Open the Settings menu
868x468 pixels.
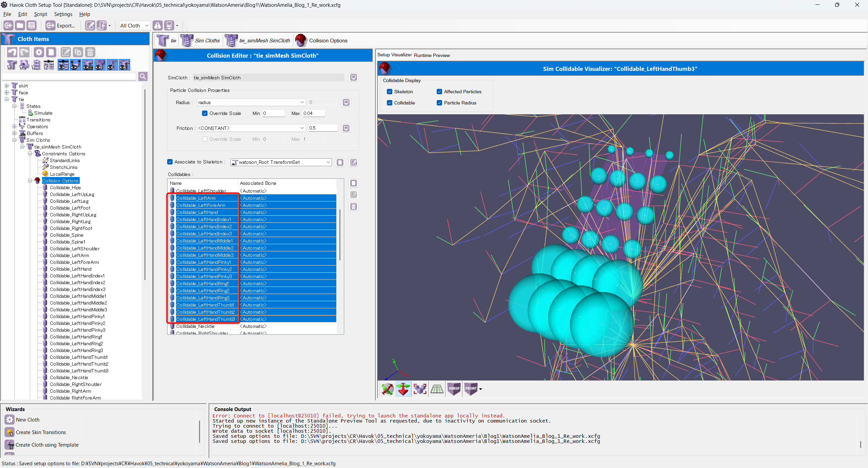coord(63,14)
